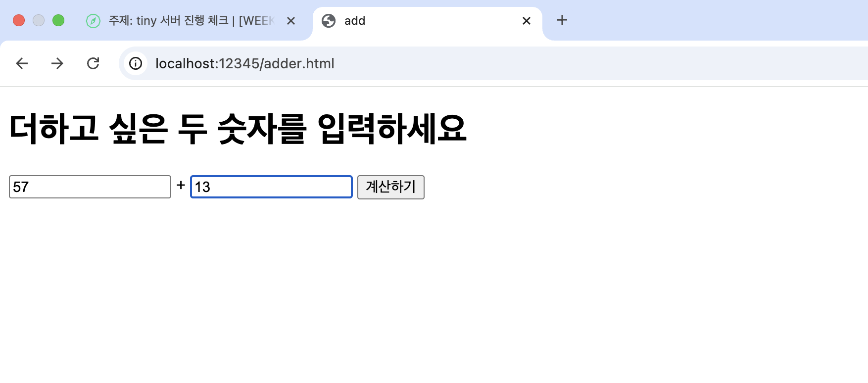Go forward with the forward arrow
This screenshot has height=383, width=868.
click(x=57, y=63)
